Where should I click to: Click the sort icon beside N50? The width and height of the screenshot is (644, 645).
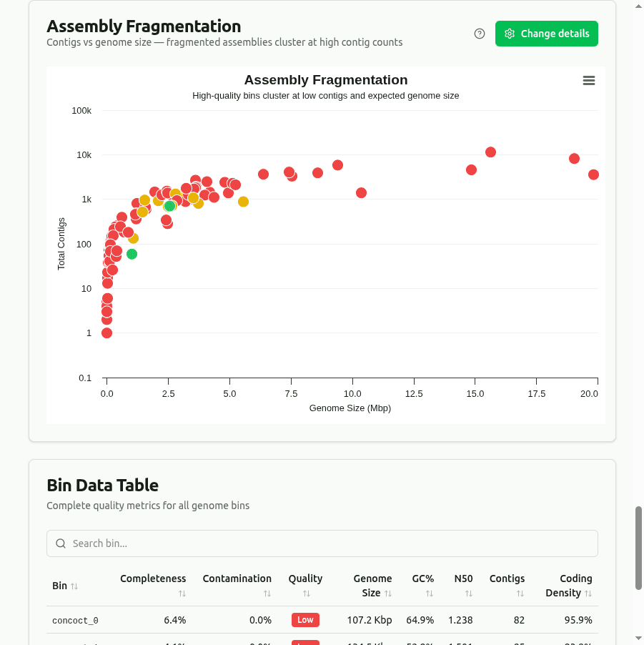(468, 594)
